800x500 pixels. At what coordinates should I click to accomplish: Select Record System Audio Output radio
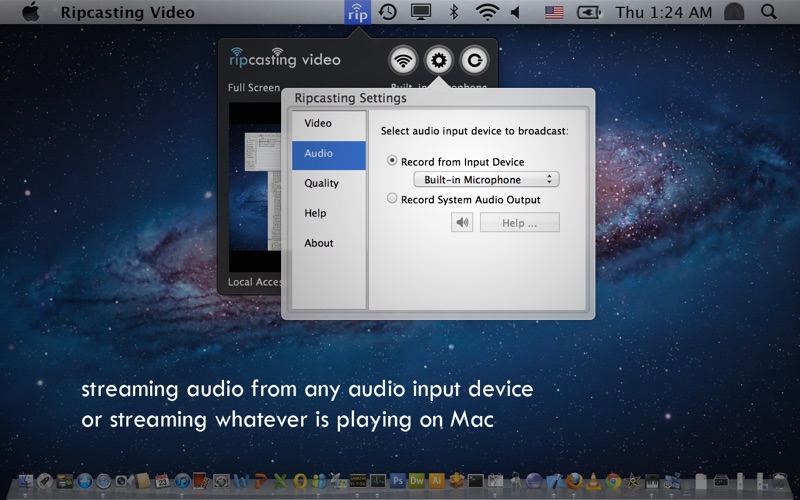click(392, 198)
